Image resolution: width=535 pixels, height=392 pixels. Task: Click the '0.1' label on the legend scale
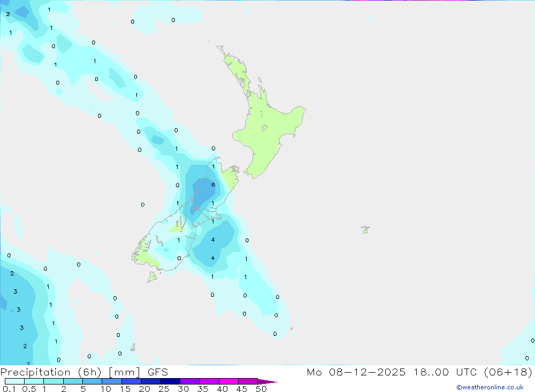9,389
